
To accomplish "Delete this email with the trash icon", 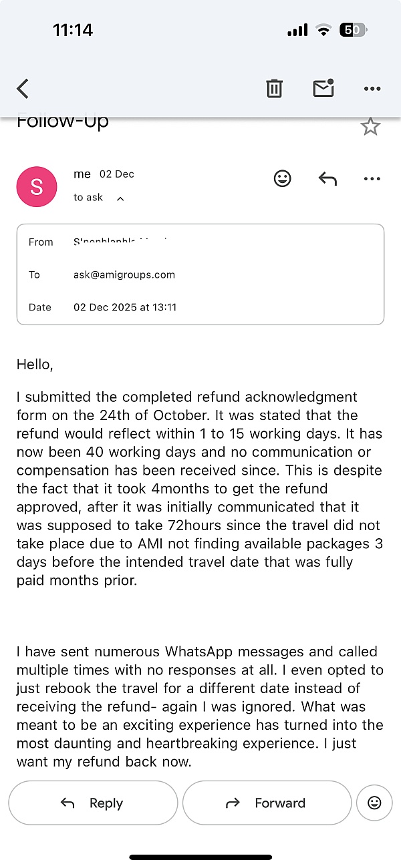I will click(274, 88).
